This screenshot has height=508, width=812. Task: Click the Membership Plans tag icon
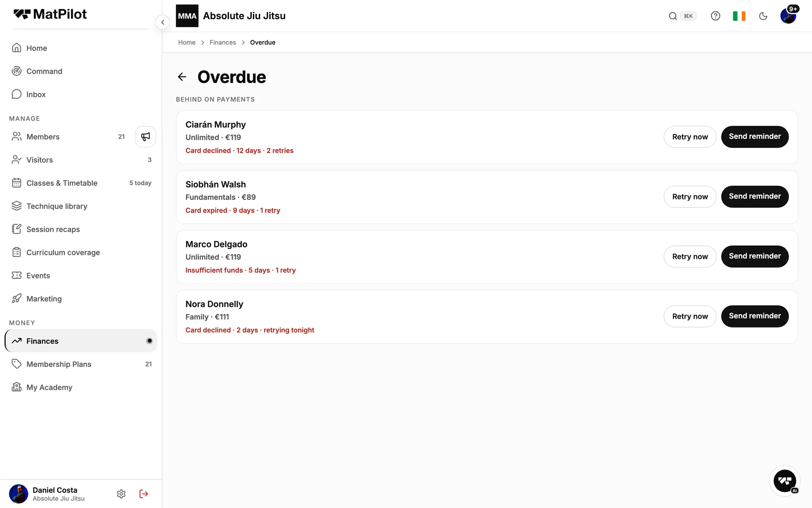click(x=17, y=364)
